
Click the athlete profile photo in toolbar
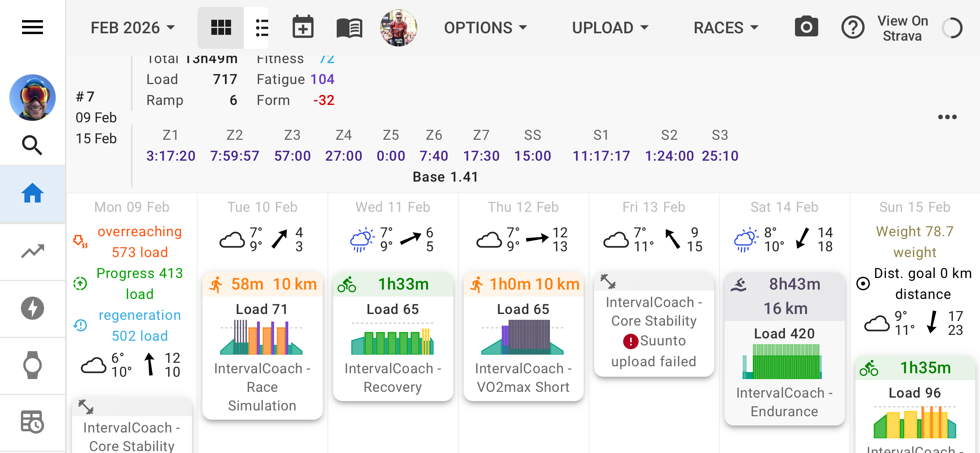(398, 27)
